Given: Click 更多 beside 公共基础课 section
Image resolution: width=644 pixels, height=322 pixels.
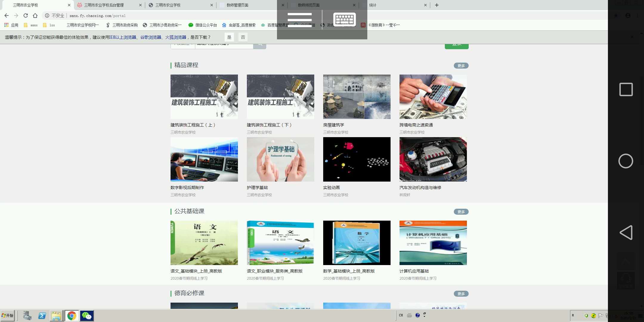Looking at the screenshot, I should tap(461, 212).
